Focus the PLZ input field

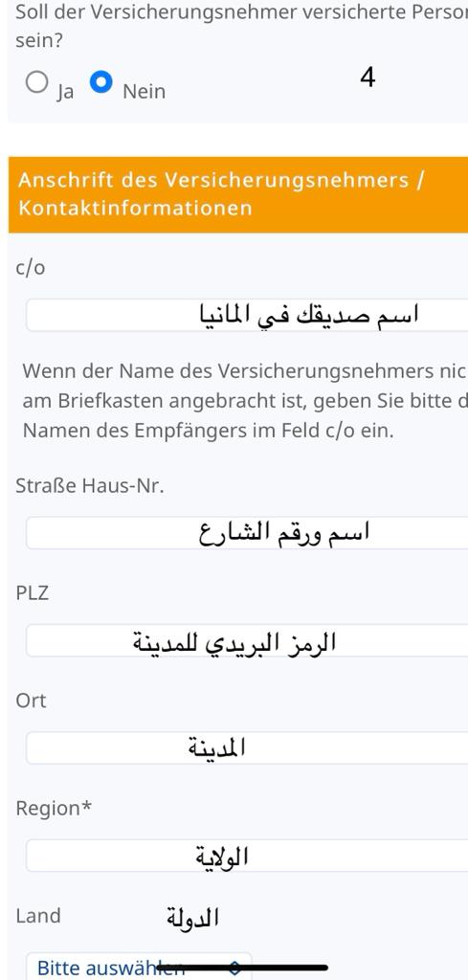coord(247,640)
